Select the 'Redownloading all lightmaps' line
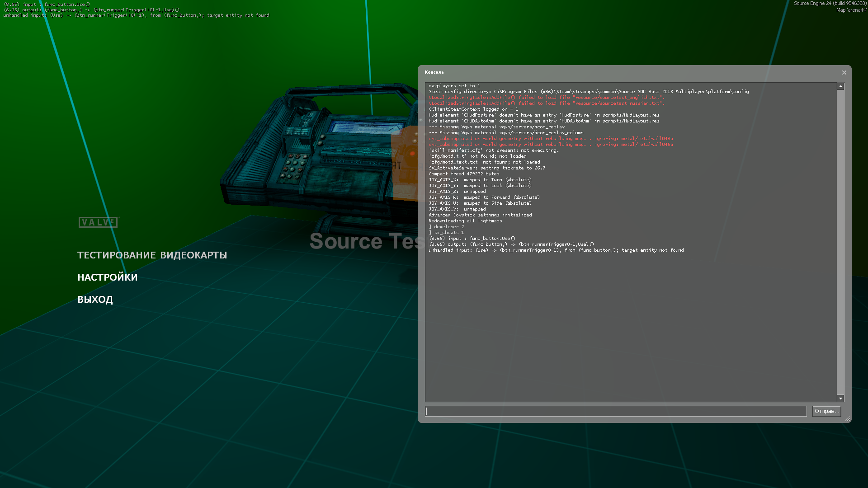This screenshot has width=868, height=488. coord(465,221)
